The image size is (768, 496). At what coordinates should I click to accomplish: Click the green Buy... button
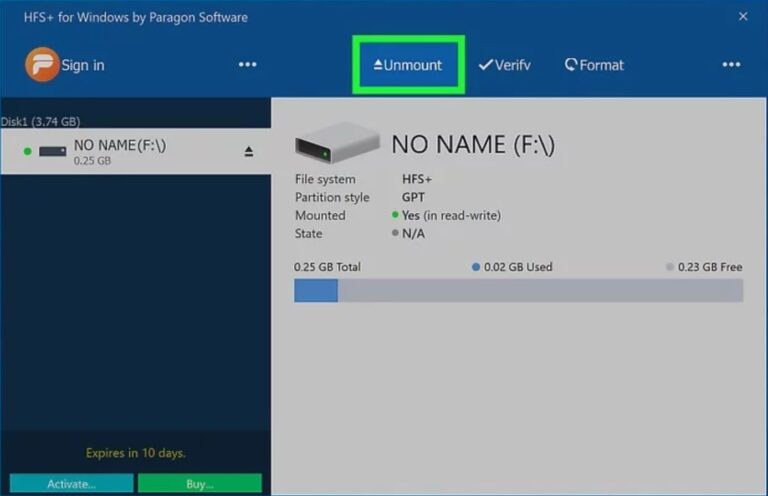[200, 484]
